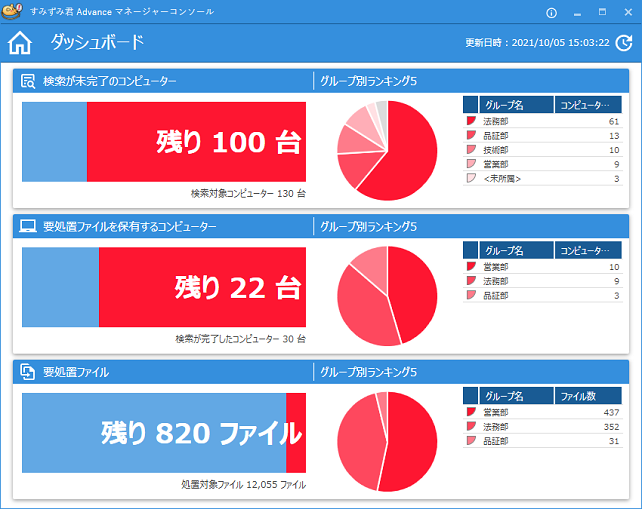
Task: Click the laptop icon beside 要処置ファイルを保有するコンピューター
Action: click(29, 227)
